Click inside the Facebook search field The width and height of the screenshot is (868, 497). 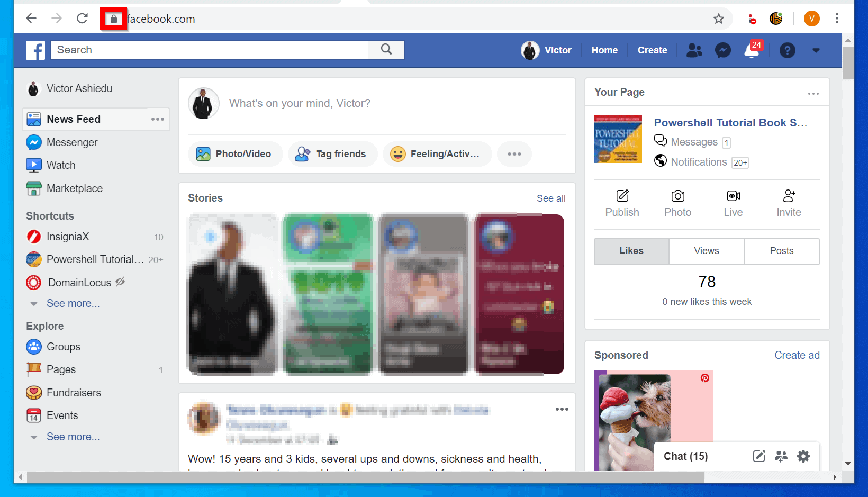(212, 50)
